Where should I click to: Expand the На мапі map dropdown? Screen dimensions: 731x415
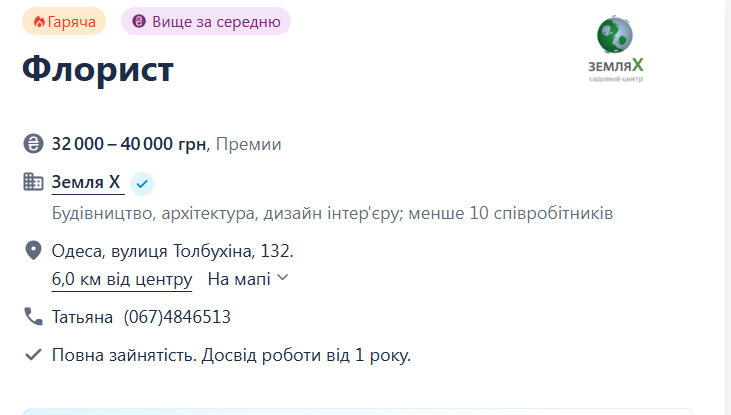[248, 279]
